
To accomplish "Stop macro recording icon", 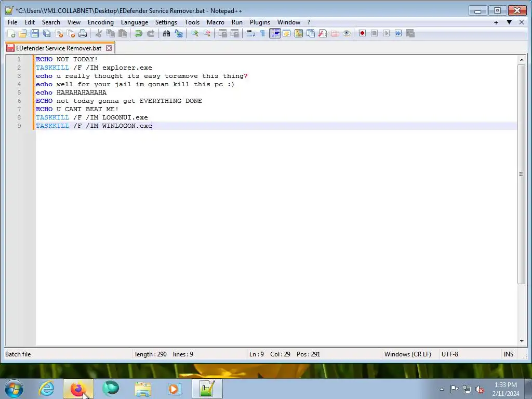I will [x=374, y=33].
